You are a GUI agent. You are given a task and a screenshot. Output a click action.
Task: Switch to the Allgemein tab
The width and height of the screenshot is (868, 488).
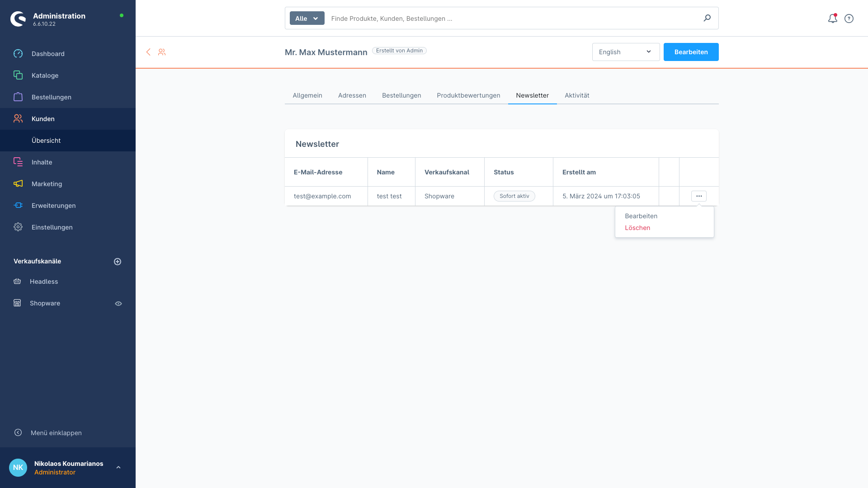307,95
